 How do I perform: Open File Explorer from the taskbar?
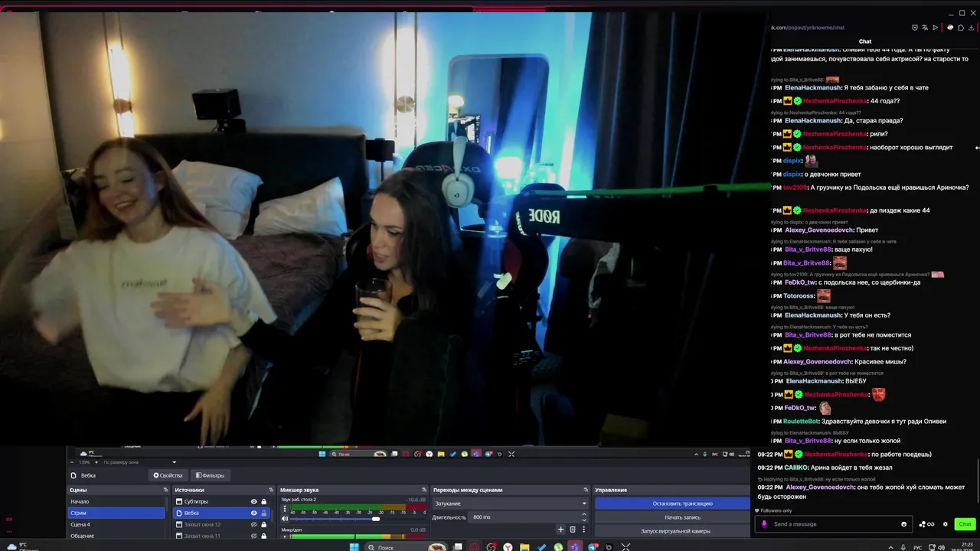click(524, 547)
